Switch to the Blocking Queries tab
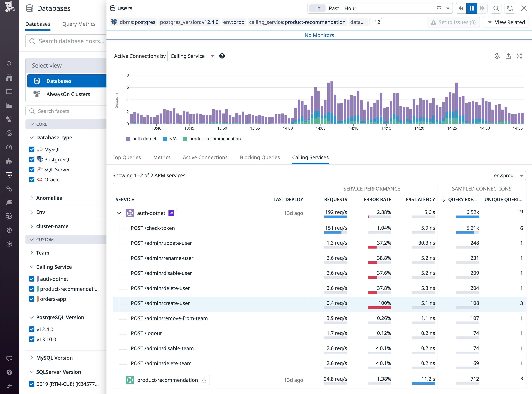532x394 pixels. [260, 157]
